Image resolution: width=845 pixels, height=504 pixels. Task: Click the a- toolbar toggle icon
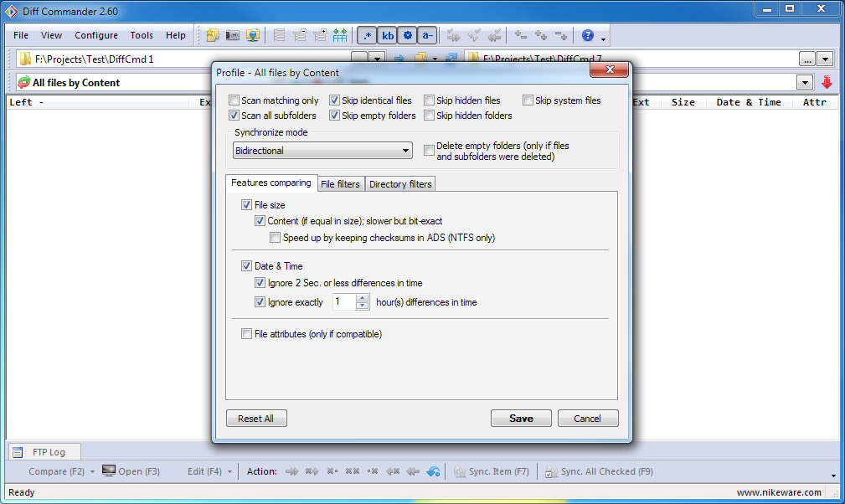click(427, 35)
